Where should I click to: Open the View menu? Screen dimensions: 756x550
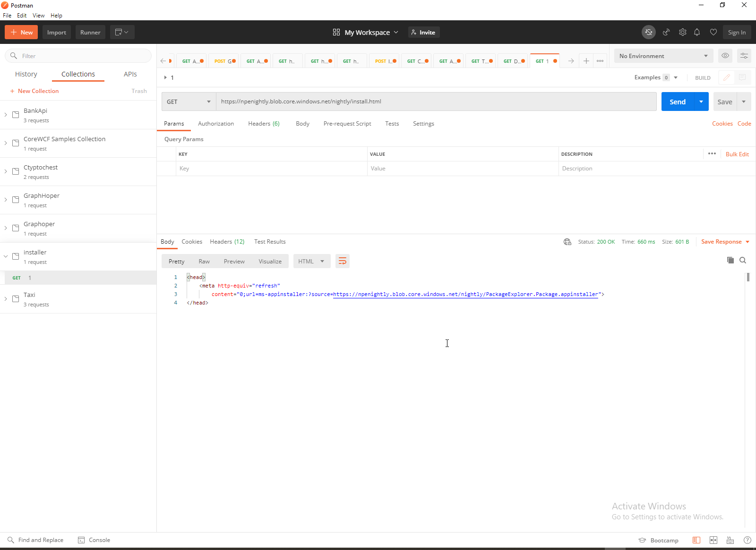pos(39,16)
